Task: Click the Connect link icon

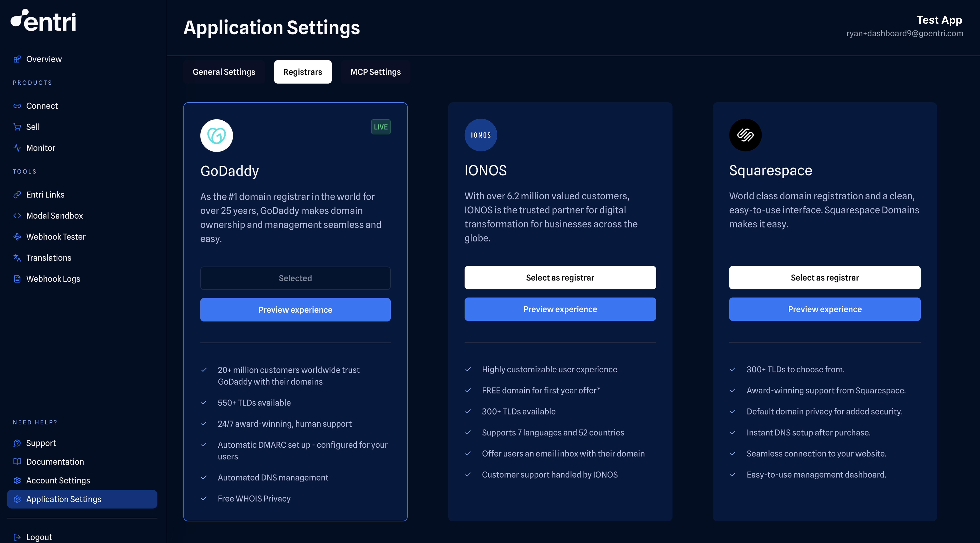Action: 17,106
